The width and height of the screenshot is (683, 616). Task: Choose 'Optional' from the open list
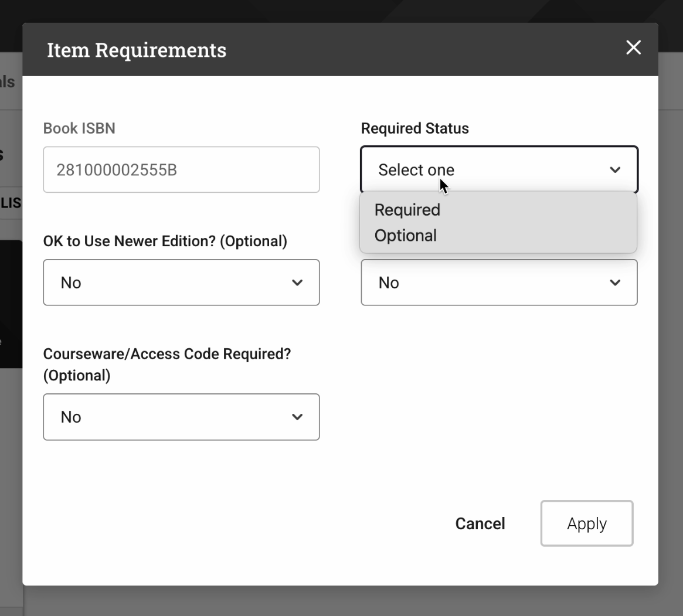[x=406, y=236]
